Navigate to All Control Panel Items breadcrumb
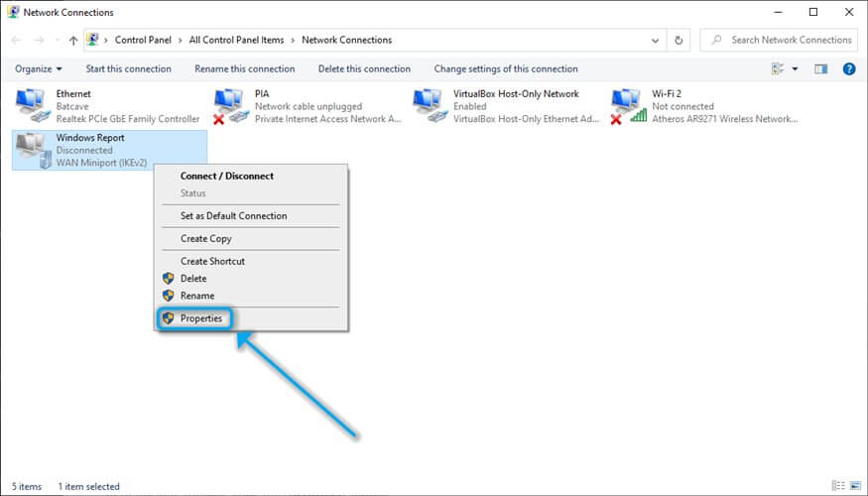The width and height of the screenshot is (868, 496). click(x=236, y=41)
